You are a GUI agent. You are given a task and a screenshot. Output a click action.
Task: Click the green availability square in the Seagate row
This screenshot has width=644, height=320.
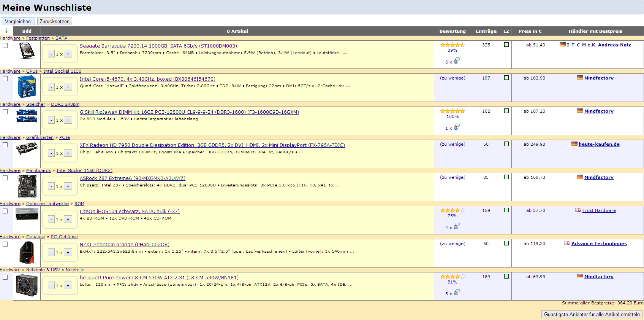506,45
